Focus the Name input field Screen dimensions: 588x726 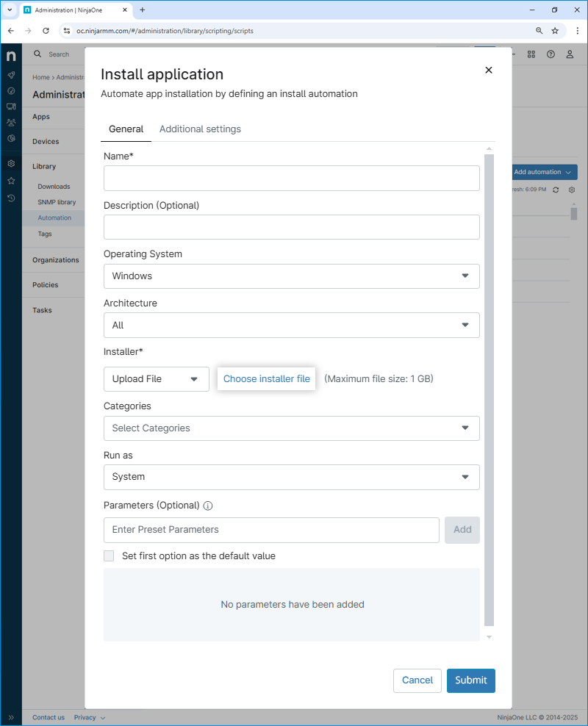(x=291, y=179)
